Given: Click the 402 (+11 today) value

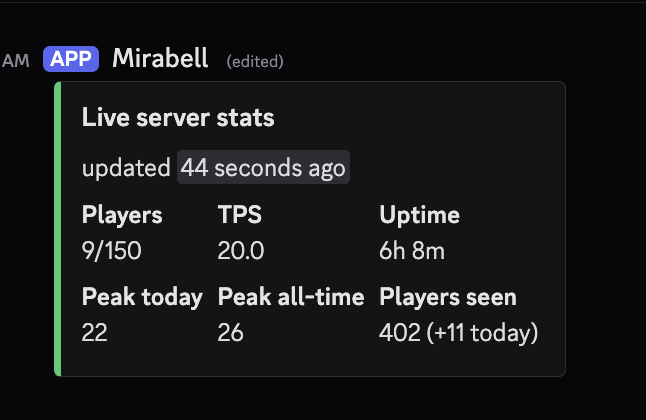Looking at the screenshot, I should [x=459, y=333].
